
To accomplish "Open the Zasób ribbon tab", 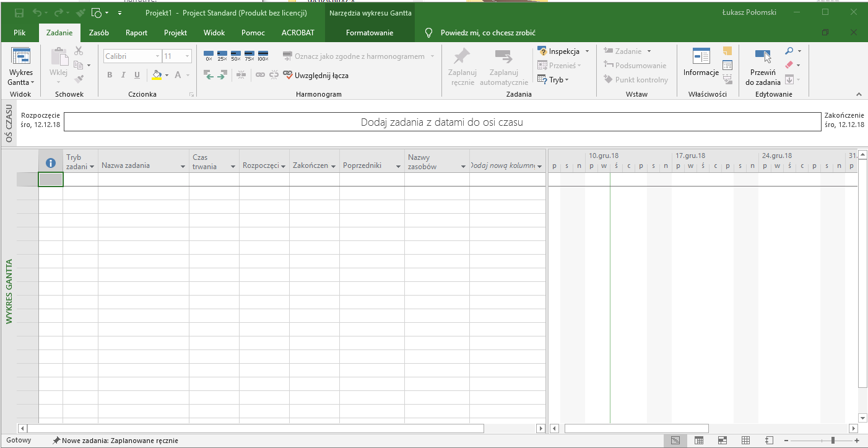I will (x=99, y=33).
